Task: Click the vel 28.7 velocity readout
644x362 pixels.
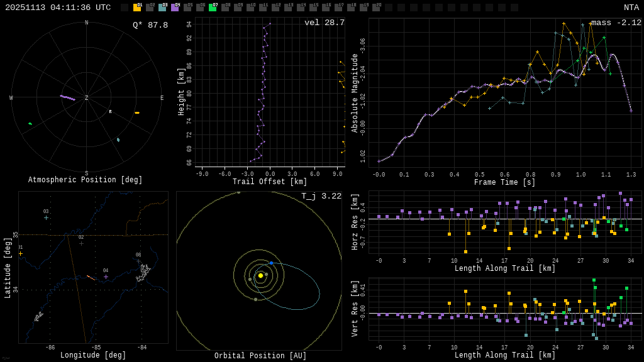Action: (x=324, y=23)
